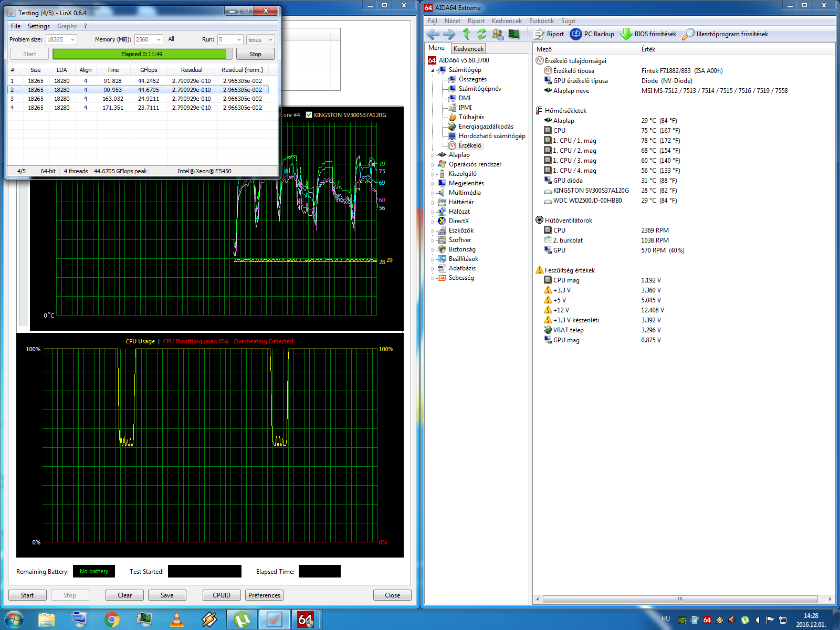This screenshot has width=840, height=630.
Task: Collapse the Számítógép tree node
Action: click(x=433, y=70)
